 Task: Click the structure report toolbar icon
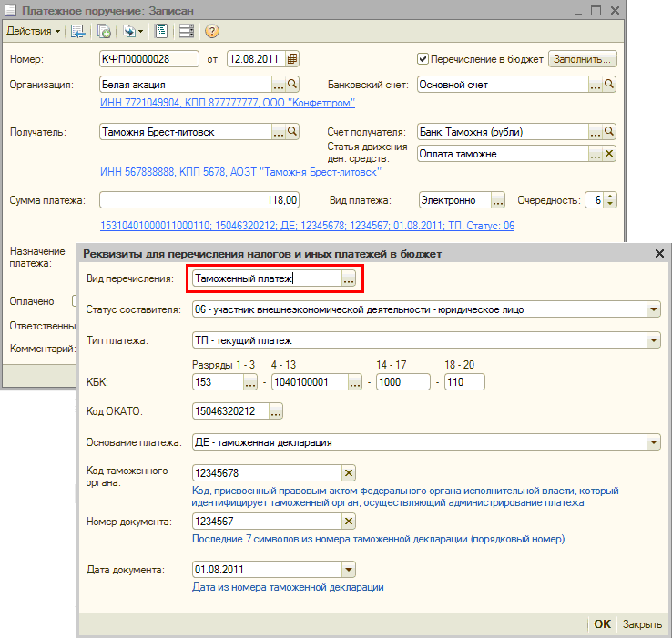point(161,31)
